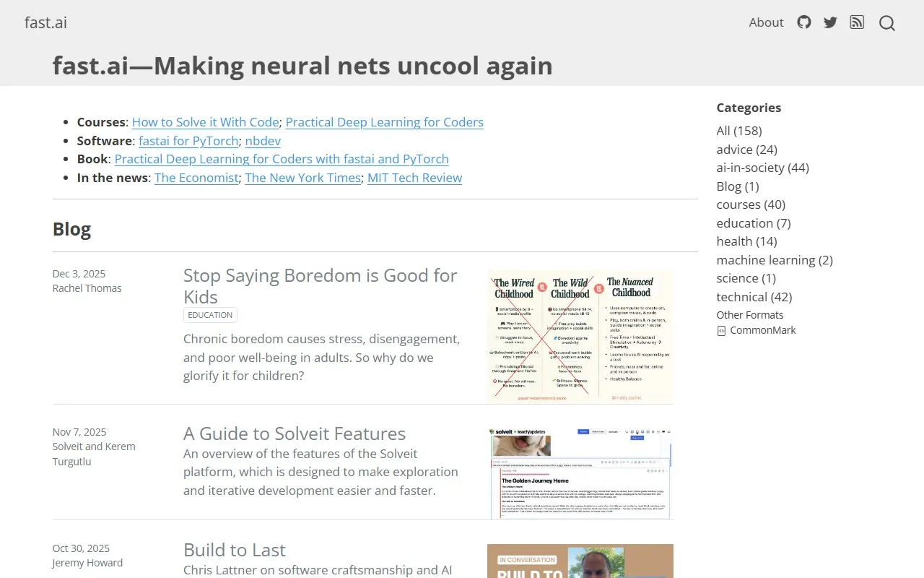Click the CommonMark file icon

tap(721, 331)
